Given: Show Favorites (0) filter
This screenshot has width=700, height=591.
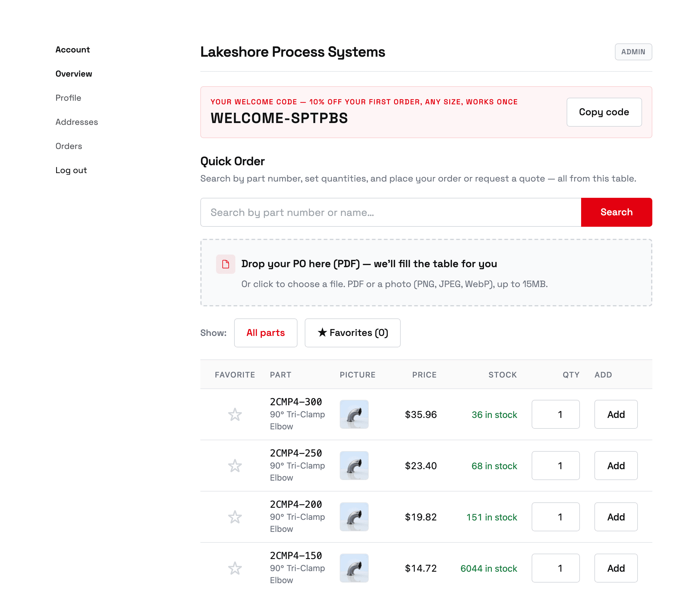Looking at the screenshot, I should (x=352, y=333).
